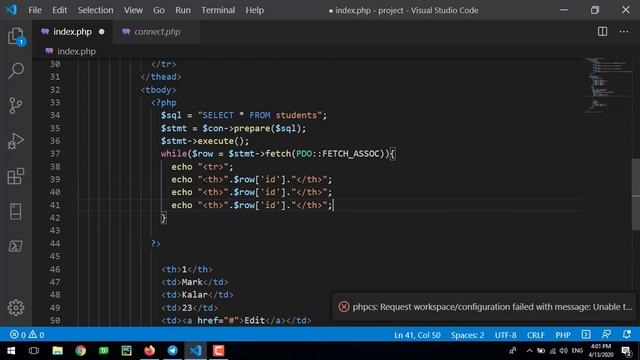The height and width of the screenshot is (360, 640).
Task: Change language mode via PHP
Action: click(562, 335)
